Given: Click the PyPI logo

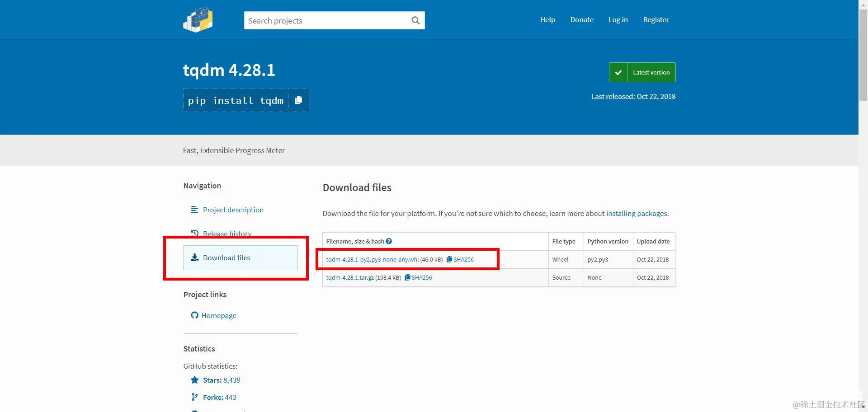Looking at the screenshot, I should pos(198,20).
